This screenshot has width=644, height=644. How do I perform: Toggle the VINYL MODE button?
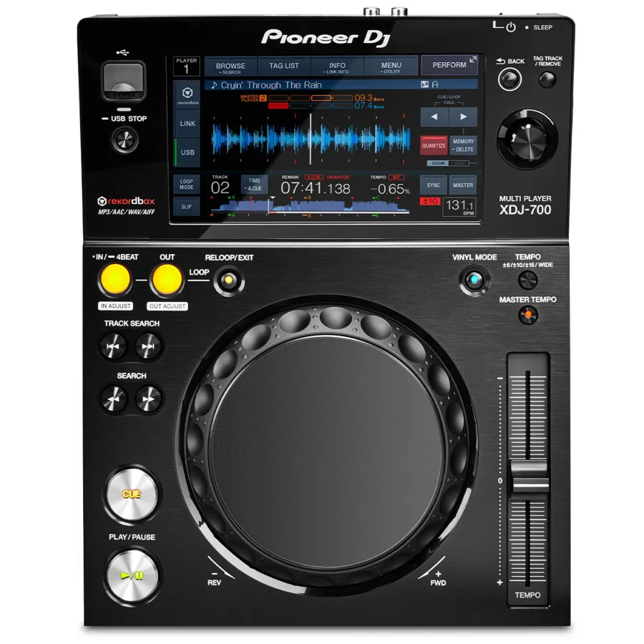coord(475,280)
